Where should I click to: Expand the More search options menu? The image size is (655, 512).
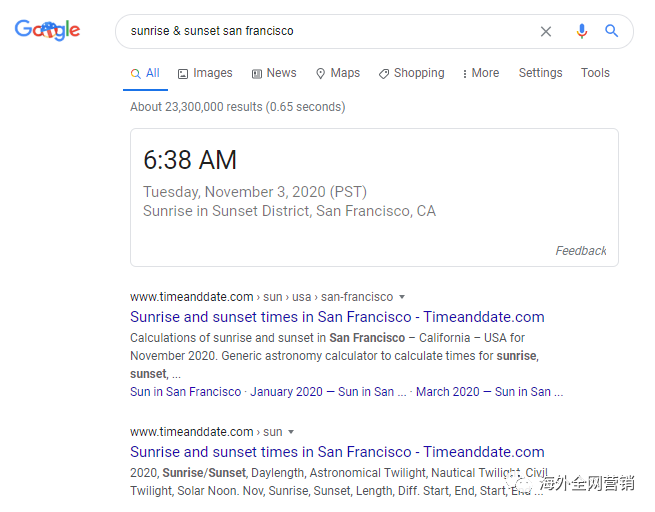(480, 73)
